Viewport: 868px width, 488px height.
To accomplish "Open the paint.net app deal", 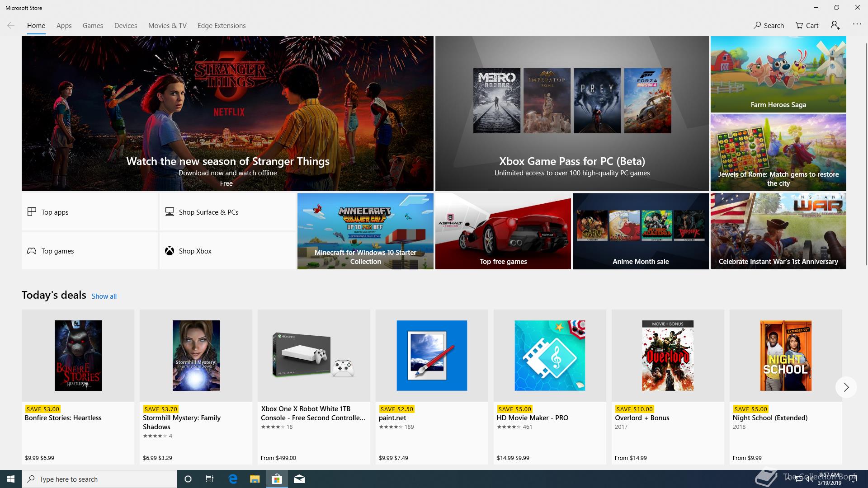I will click(432, 387).
